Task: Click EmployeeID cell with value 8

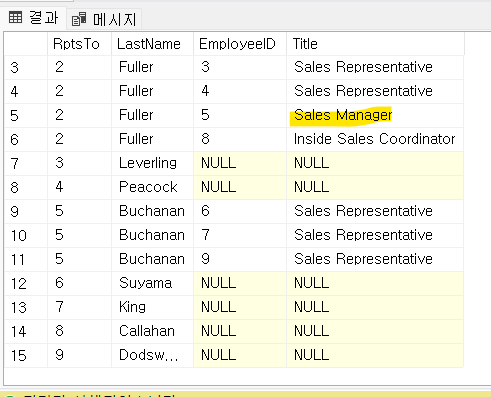Action: click(240, 139)
